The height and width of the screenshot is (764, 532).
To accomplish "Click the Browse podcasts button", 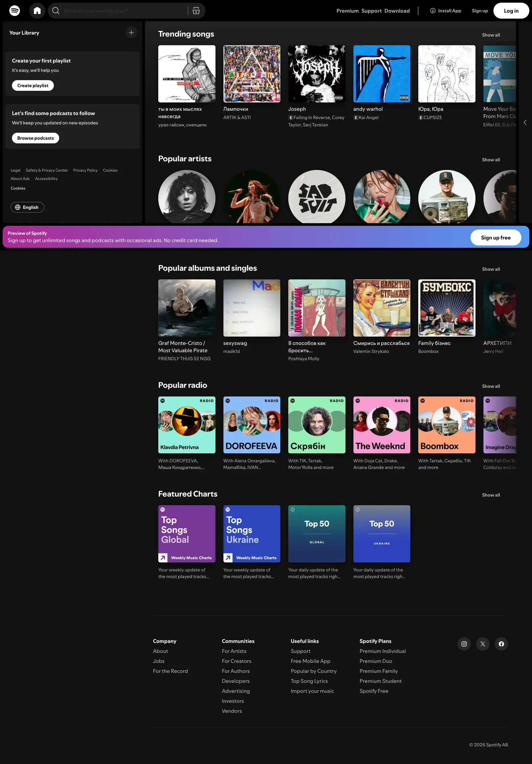I will [36, 138].
